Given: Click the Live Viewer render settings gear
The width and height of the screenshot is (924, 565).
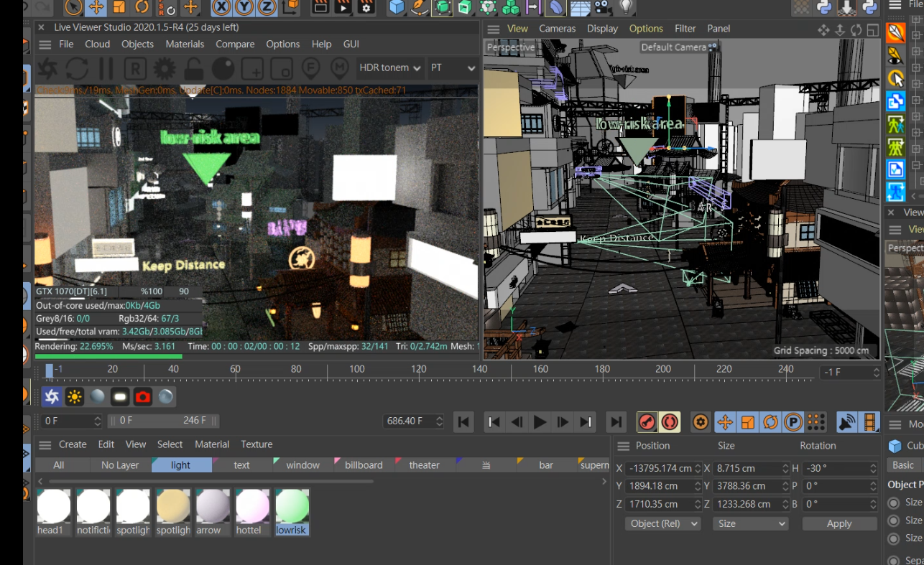Looking at the screenshot, I should tap(165, 69).
